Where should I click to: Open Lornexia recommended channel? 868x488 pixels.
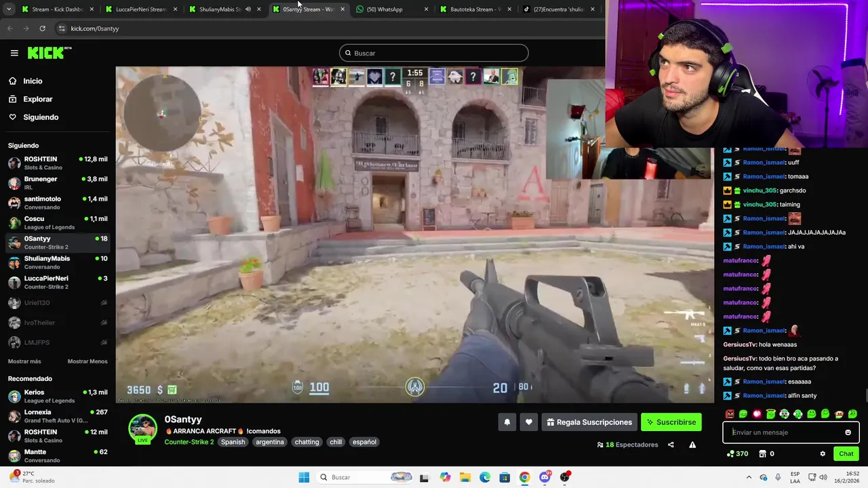pos(58,415)
